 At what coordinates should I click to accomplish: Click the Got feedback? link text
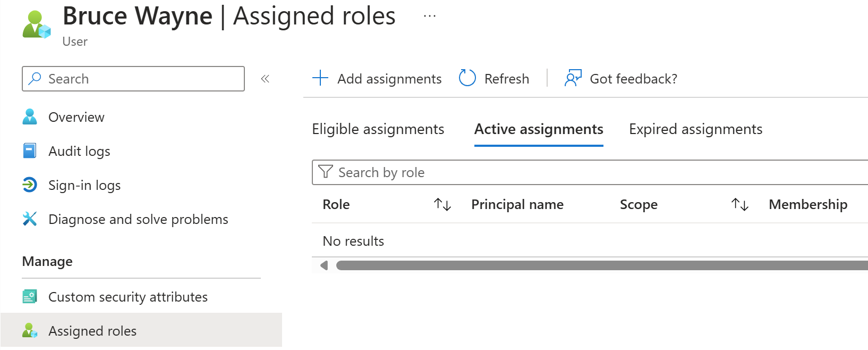click(x=633, y=79)
